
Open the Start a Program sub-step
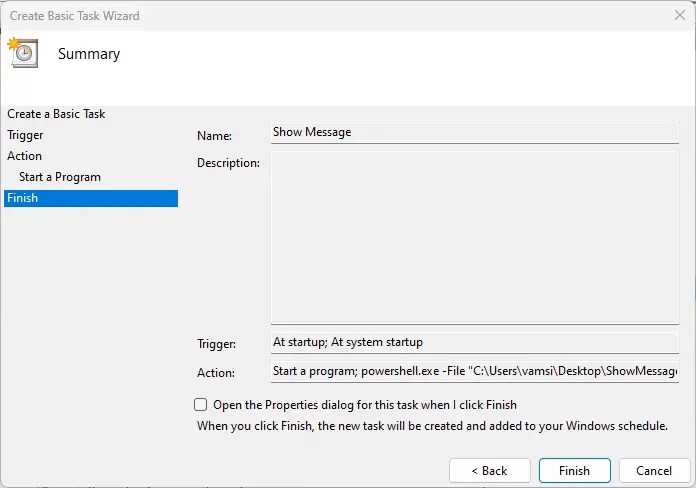pos(60,177)
